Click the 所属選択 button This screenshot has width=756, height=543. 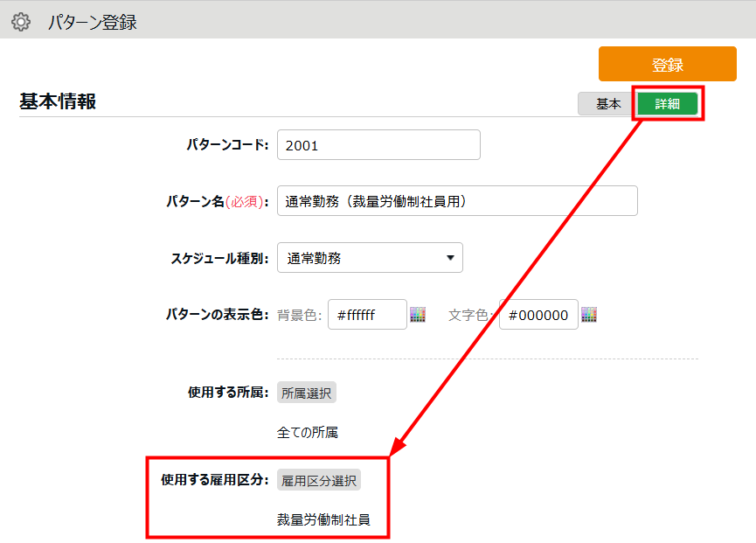tap(306, 393)
